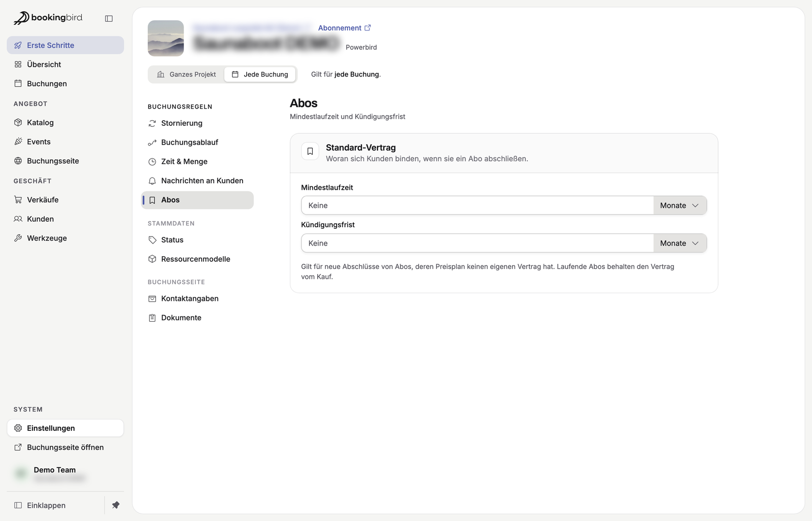The width and height of the screenshot is (812, 521).
Task: Select Abos in the settings navigation
Action: 197,200
